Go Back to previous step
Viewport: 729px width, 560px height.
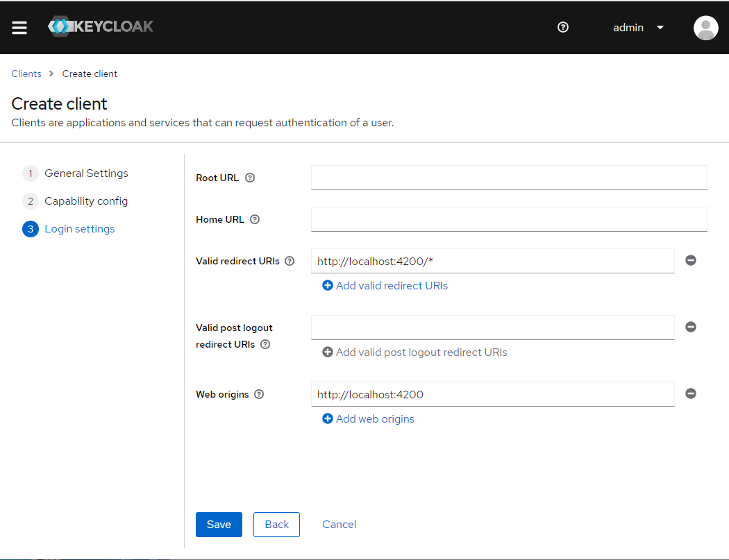[276, 525]
